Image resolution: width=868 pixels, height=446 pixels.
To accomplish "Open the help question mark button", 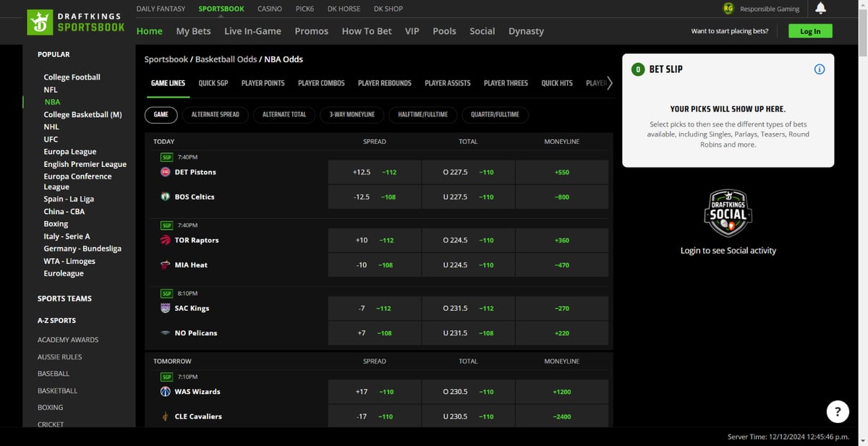I will pos(838,412).
